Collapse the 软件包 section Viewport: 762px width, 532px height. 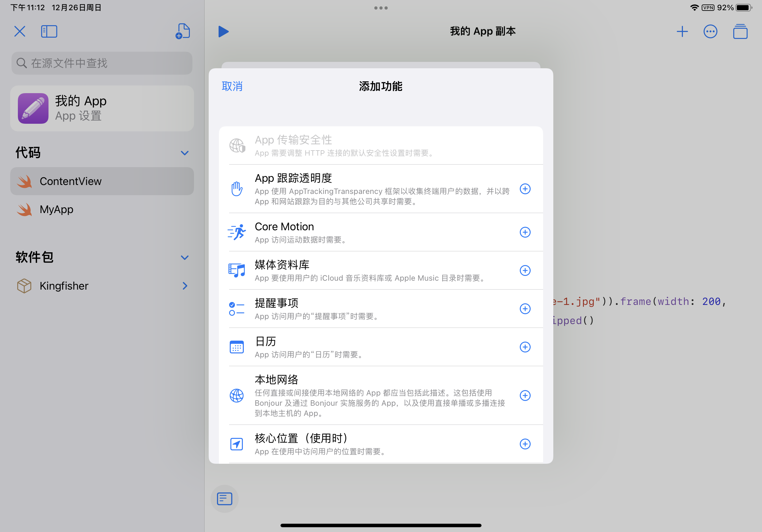coord(184,258)
